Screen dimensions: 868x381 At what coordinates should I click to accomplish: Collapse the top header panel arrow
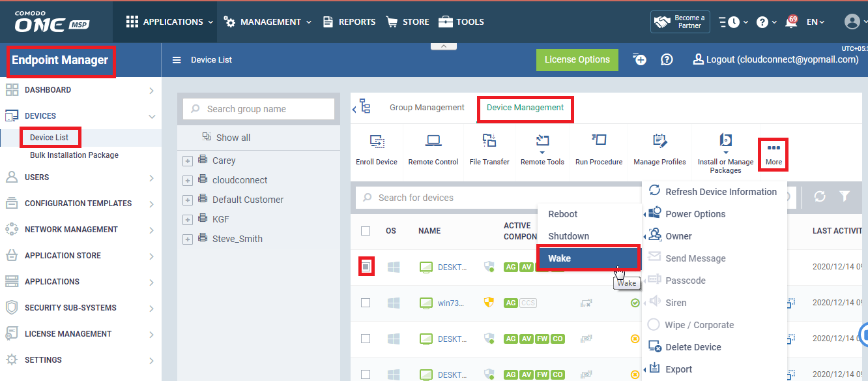point(443,46)
